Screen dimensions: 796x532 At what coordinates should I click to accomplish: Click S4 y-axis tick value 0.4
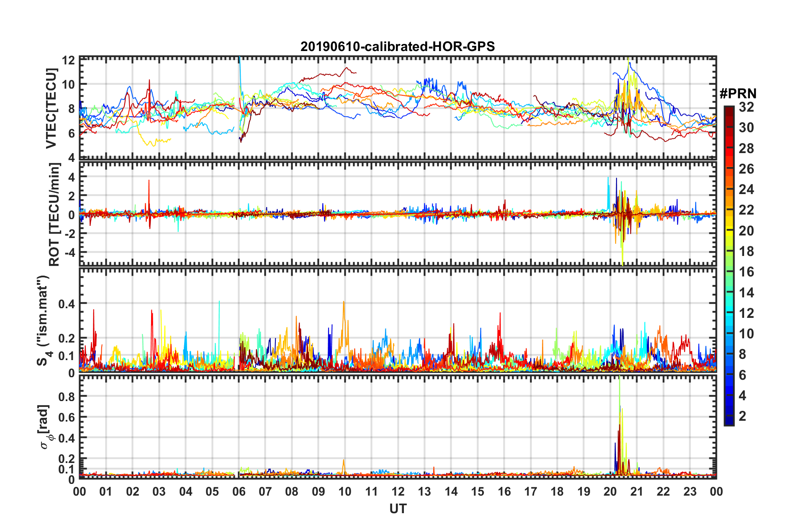(67, 304)
